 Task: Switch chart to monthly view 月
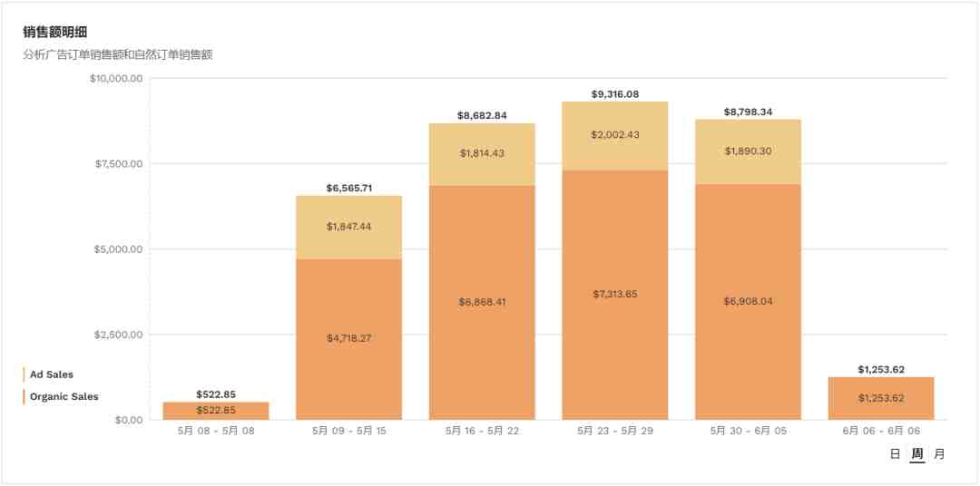(x=939, y=454)
